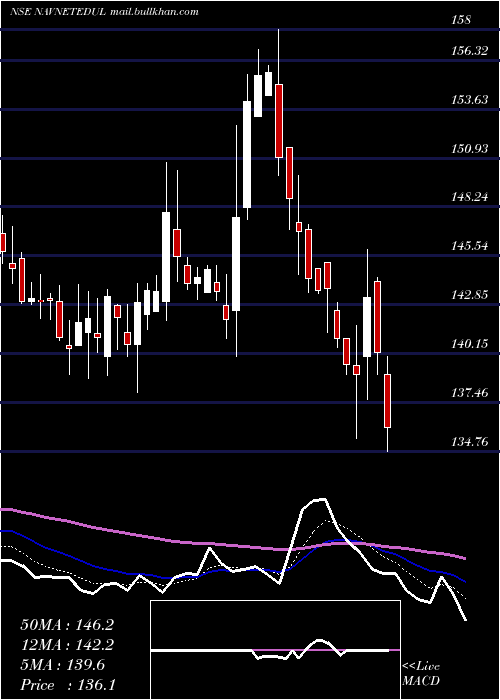
Task: Click the Price : 136.1 reading
Action: point(68,684)
